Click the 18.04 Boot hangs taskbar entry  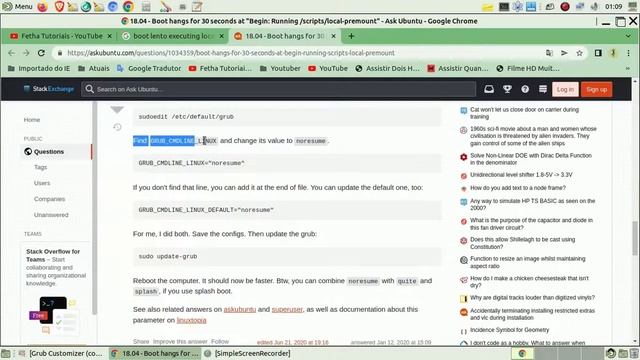155,353
